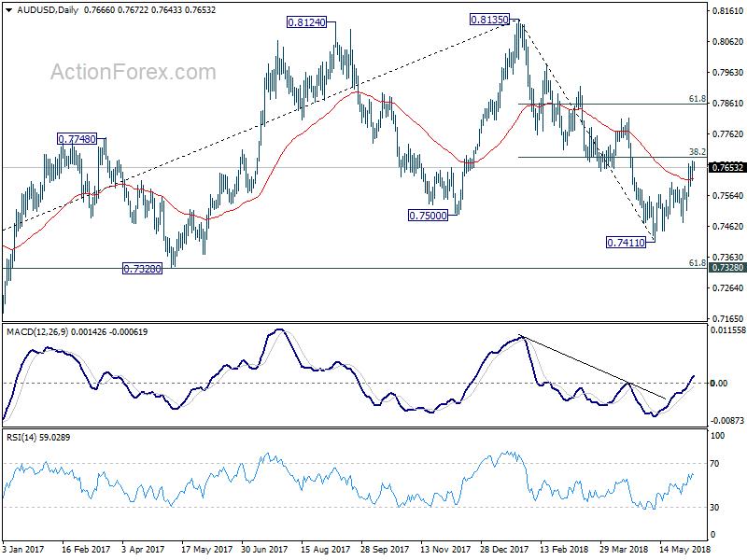Click the 3 Jan 2017 date label
This screenshot has width=747, height=560.
point(22,549)
